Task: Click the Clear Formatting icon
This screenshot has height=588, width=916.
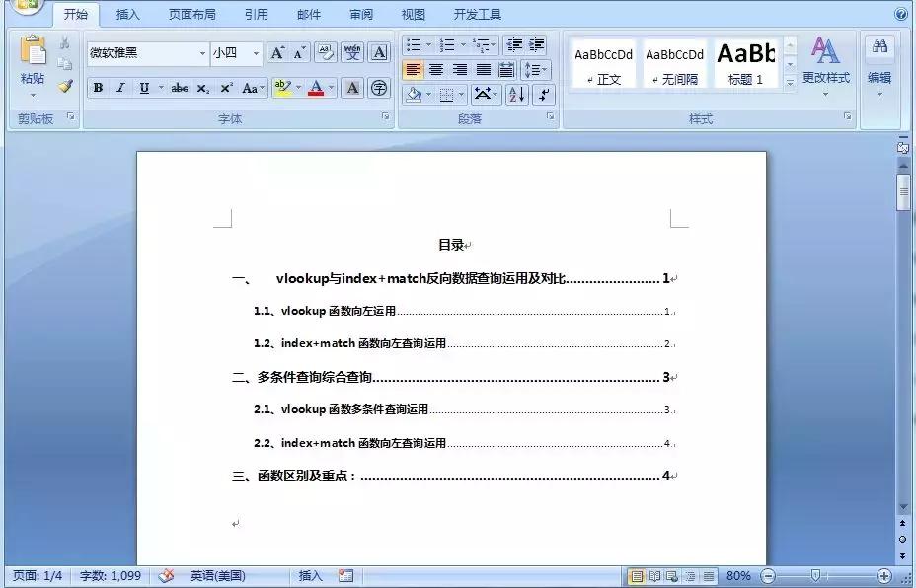Action: [325, 52]
